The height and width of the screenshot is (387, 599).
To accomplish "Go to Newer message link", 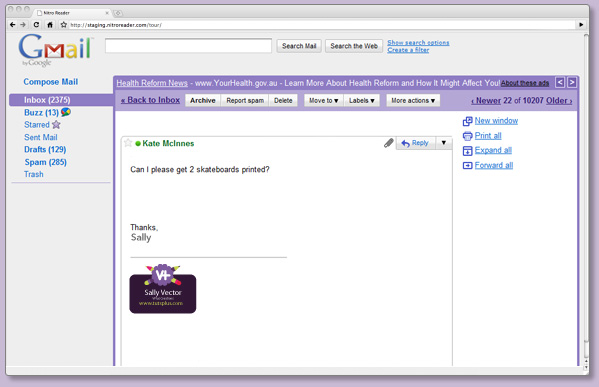I will click(x=486, y=100).
